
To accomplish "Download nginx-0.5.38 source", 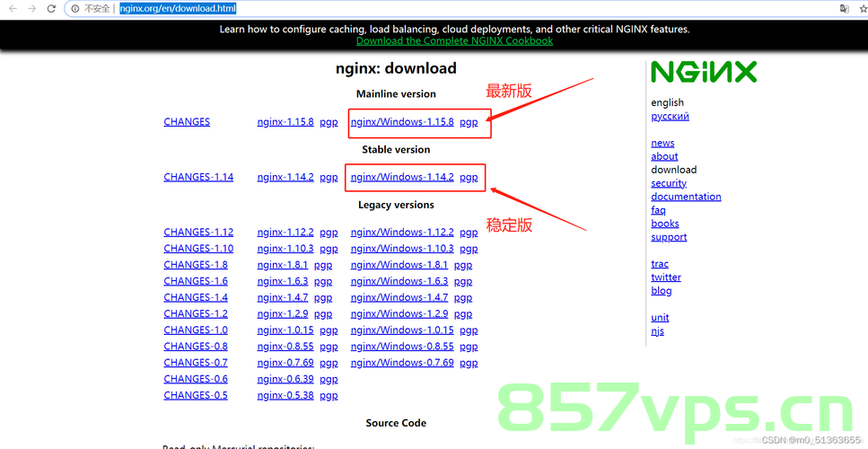I will click(285, 395).
